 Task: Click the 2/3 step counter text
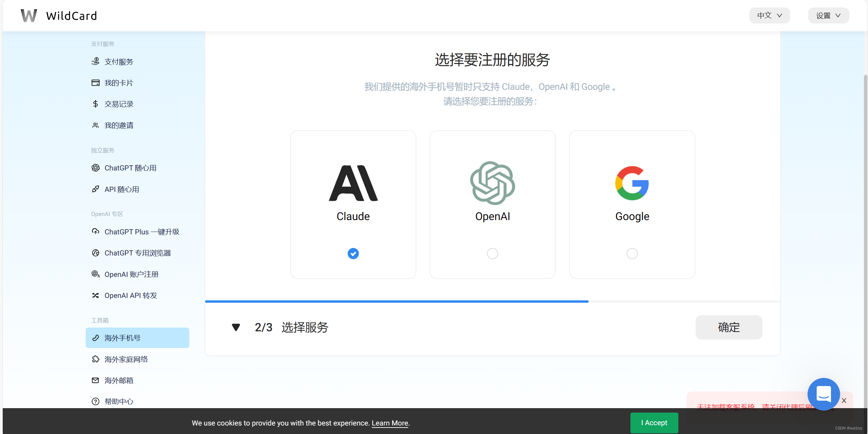(x=264, y=328)
